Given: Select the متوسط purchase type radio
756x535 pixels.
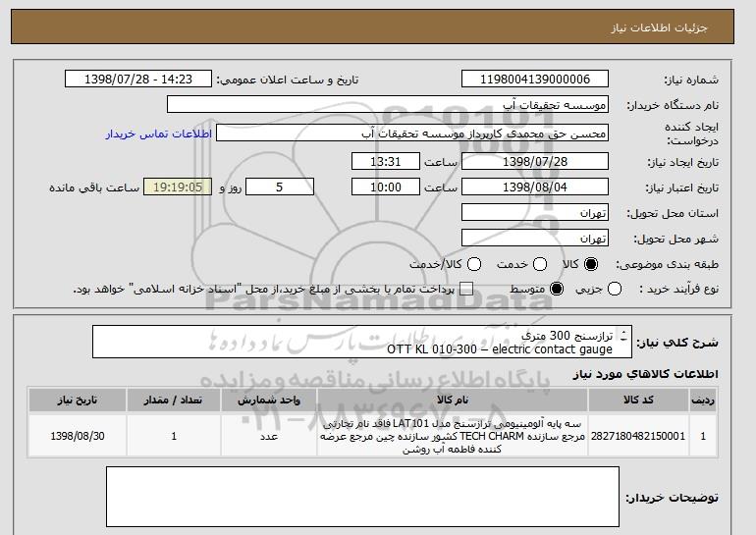Looking at the screenshot, I should click(x=557, y=290).
